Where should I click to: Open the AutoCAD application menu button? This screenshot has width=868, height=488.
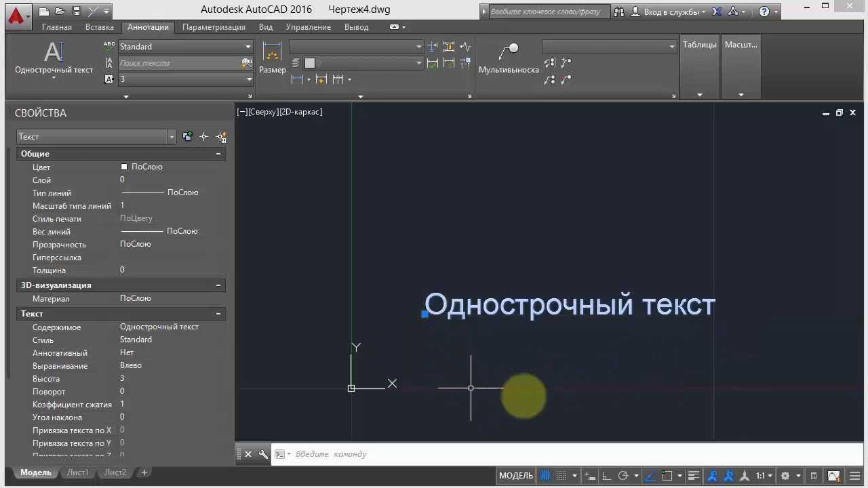pos(18,16)
